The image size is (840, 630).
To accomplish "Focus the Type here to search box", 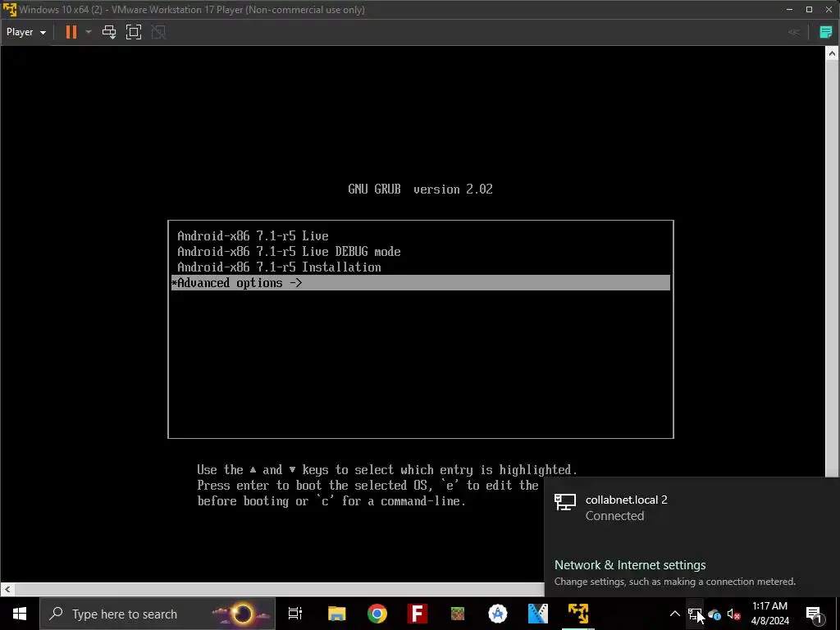I will (157, 614).
